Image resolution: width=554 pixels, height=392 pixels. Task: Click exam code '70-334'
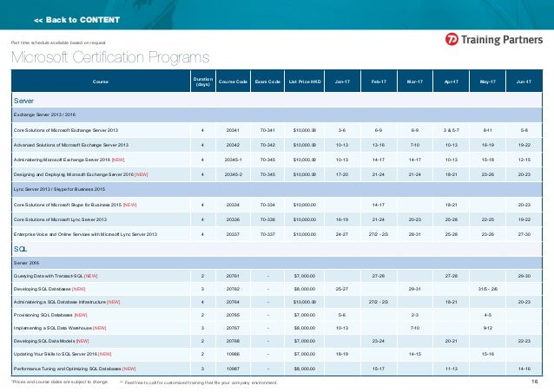click(267, 205)
